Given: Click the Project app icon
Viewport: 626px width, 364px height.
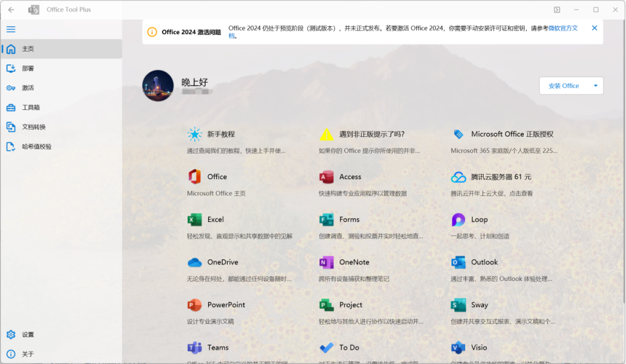Looking at the screenshot, I should coord(326,305).
